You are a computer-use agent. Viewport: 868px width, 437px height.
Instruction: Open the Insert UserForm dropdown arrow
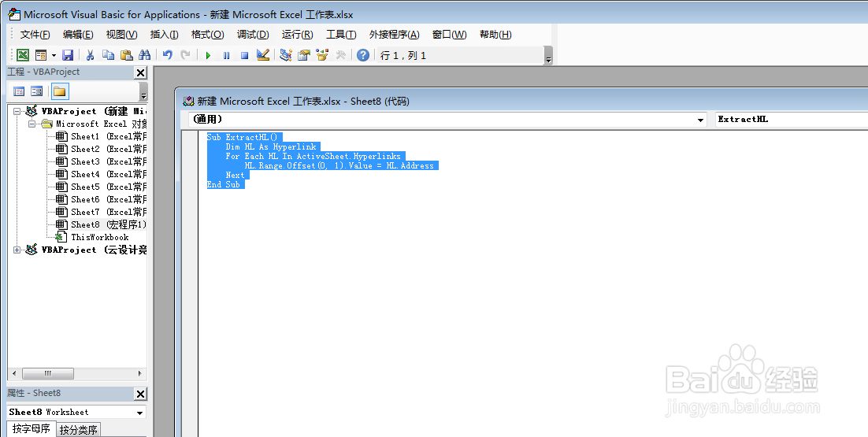[x=54, y=55]
